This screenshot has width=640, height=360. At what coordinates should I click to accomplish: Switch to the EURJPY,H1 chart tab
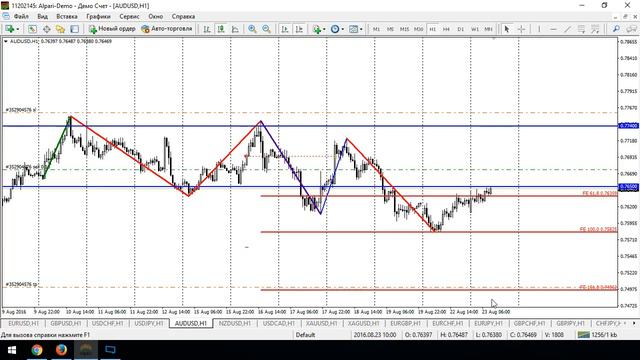click(x=488, y=323)
